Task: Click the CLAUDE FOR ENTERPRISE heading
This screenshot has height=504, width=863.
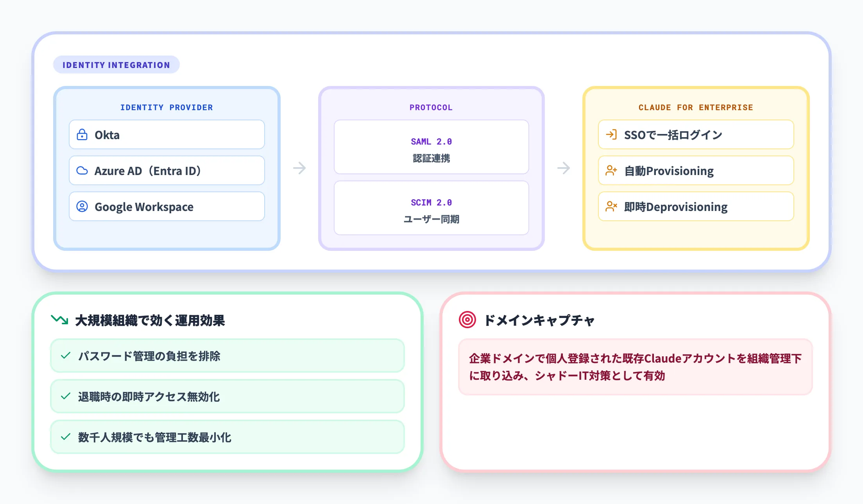Action: (696, 107)
